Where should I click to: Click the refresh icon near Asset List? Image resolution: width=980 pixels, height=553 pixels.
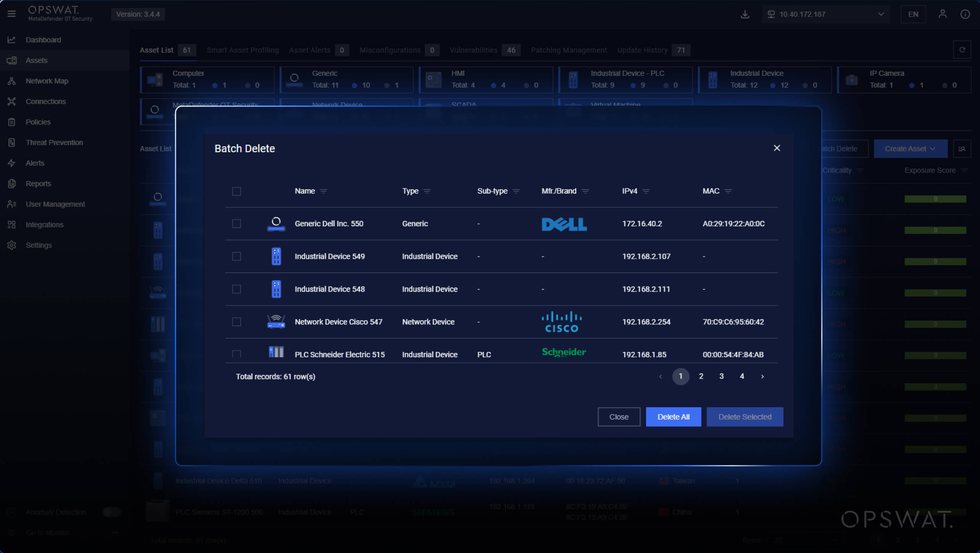[962, 49]
